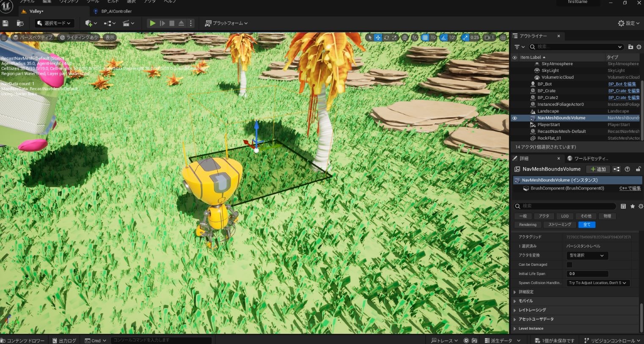Open the BP_Crate2 row edit link
Screen dimensions: 644x344
[624, 98]
